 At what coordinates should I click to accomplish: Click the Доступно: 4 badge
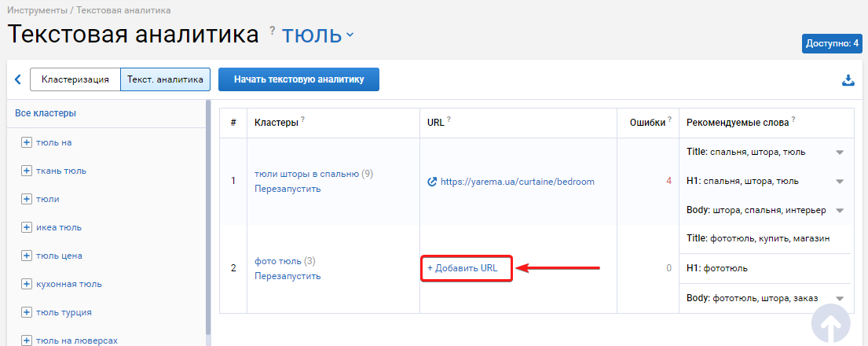coord(832,42)
